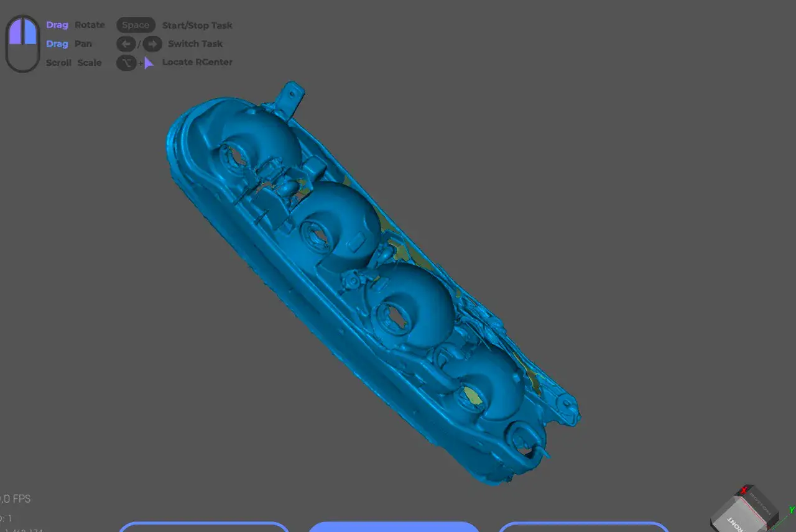Click the 'Rotate' hint text

(90, 25)
